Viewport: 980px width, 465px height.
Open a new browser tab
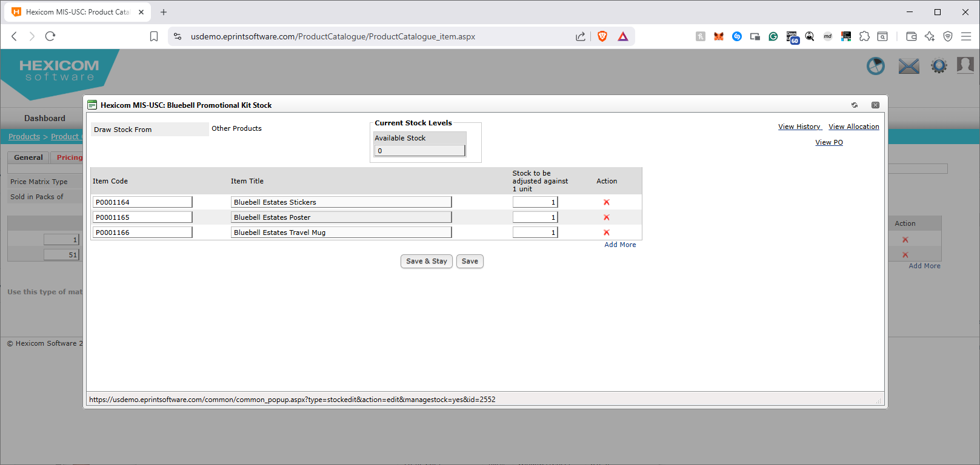[x=164, y=12]
